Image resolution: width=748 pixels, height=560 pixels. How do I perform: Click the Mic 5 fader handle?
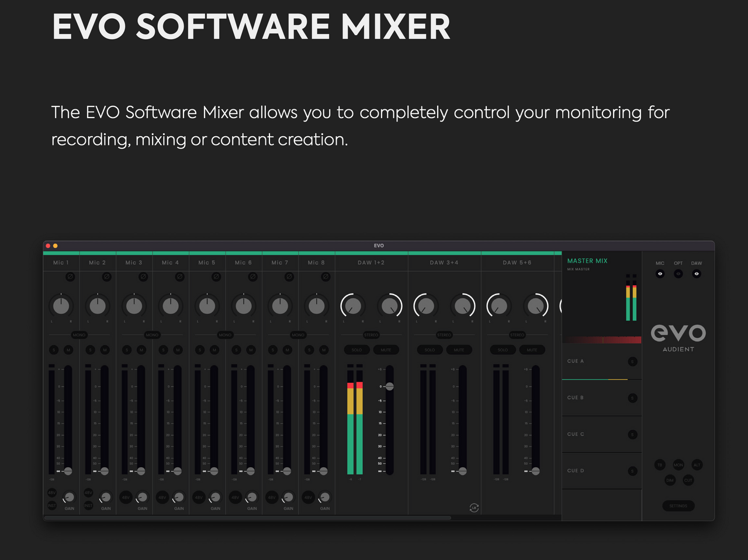click(214, 471)
